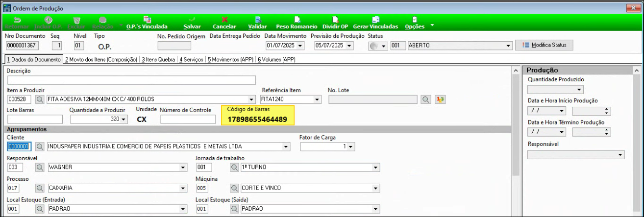The width and height of the screenshot is (644, 217).
Task: Expand the Jornada de trabalho 1º TURNO dropdown
Action: pyautogui.click(x=375, y=167)
